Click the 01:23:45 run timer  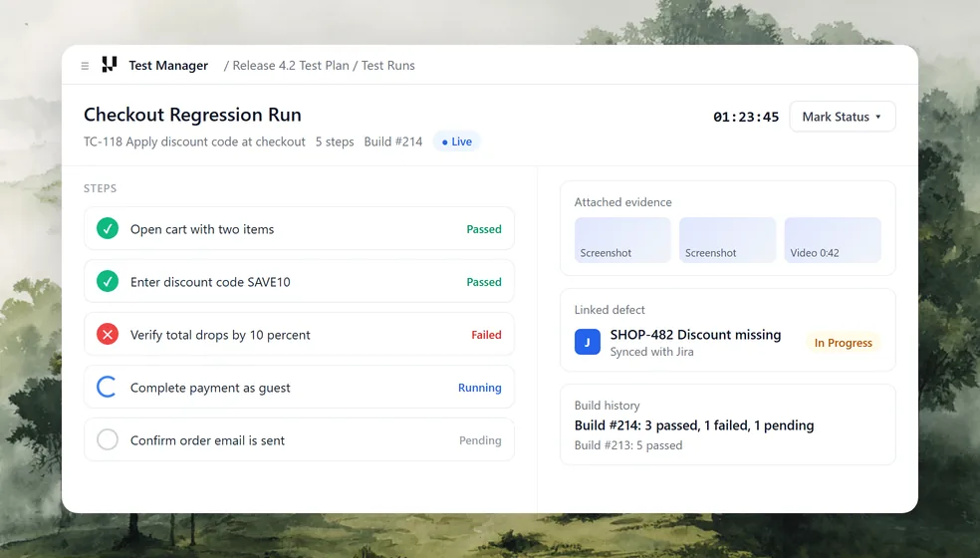(x=746, y=117)
